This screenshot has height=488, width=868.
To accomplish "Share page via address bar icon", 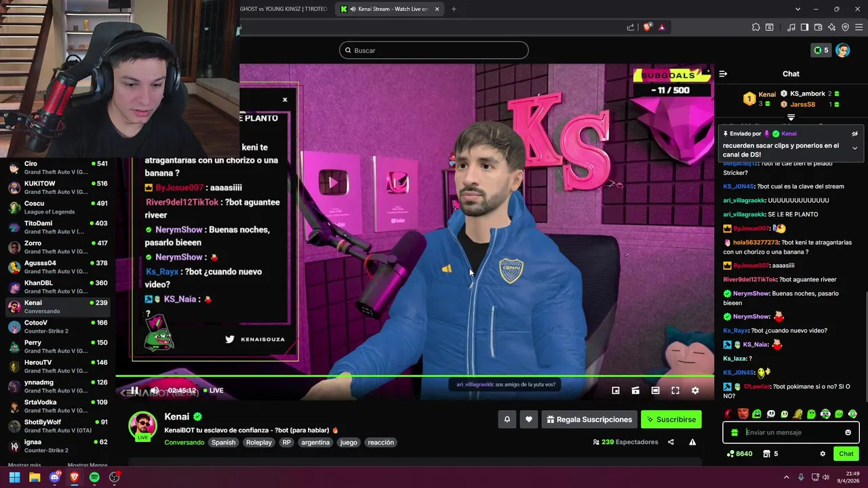I will (631, 27).
